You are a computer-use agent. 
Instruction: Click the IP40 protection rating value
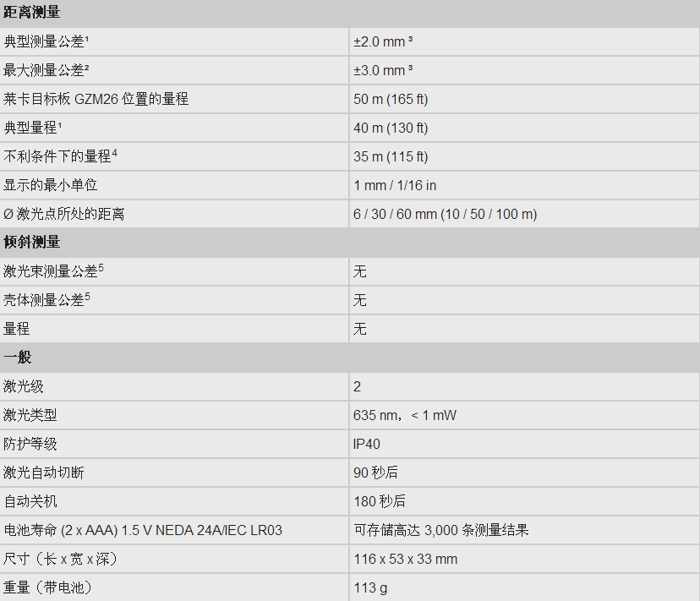[367, 444]
